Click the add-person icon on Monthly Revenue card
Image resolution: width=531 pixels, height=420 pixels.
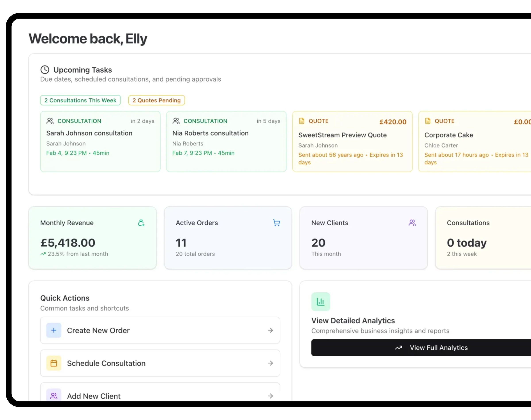pyautogui.click(x=141, y=223)
